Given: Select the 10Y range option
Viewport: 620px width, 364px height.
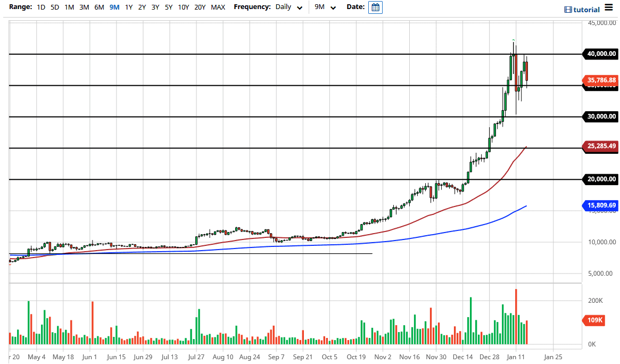Looking at the screenshot, I should 183,7.
